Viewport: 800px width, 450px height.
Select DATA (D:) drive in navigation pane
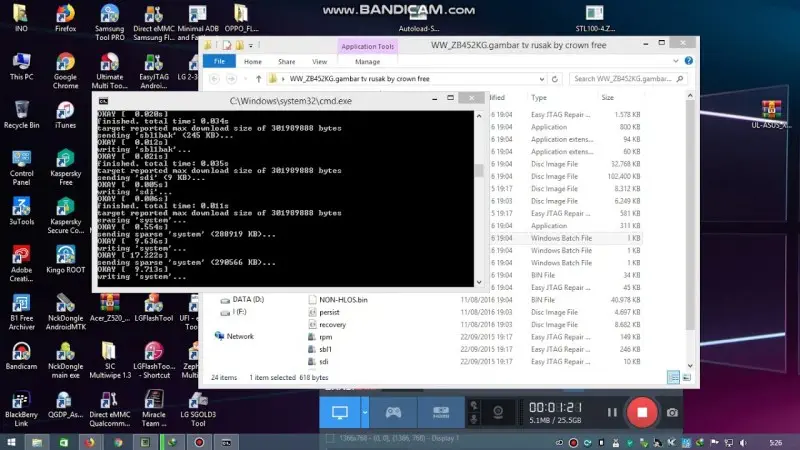point(243,299)
